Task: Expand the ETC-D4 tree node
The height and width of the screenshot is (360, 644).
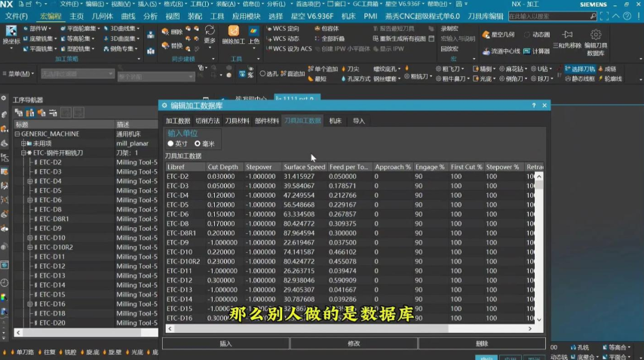Action: (29, 181)
